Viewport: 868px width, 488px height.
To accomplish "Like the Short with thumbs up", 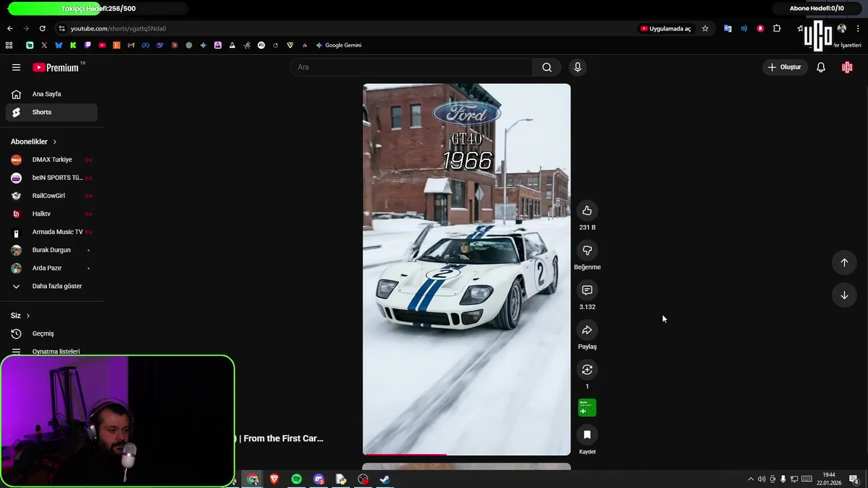I will coord(587,211).
